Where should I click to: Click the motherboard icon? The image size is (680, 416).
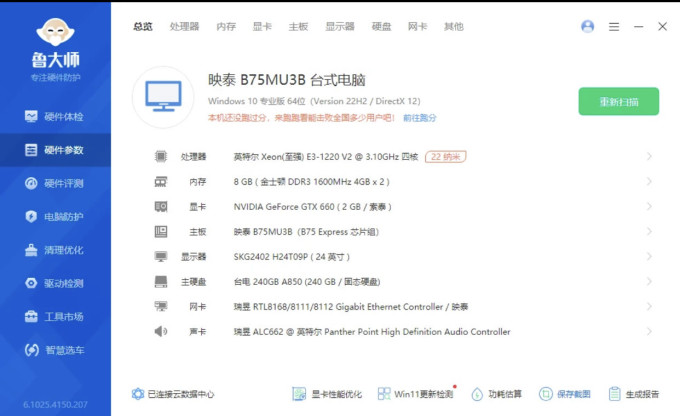tap(161, 232)
